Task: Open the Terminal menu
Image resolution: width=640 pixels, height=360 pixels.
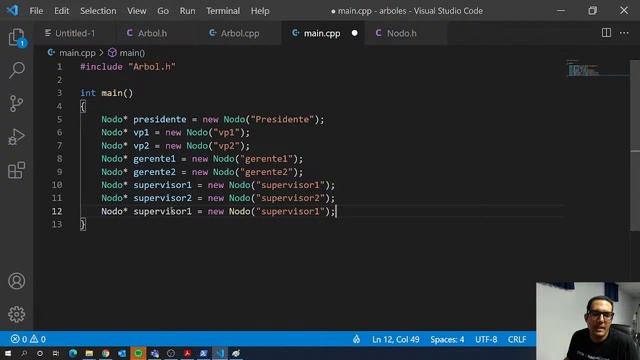Action: tap(223, 11)
